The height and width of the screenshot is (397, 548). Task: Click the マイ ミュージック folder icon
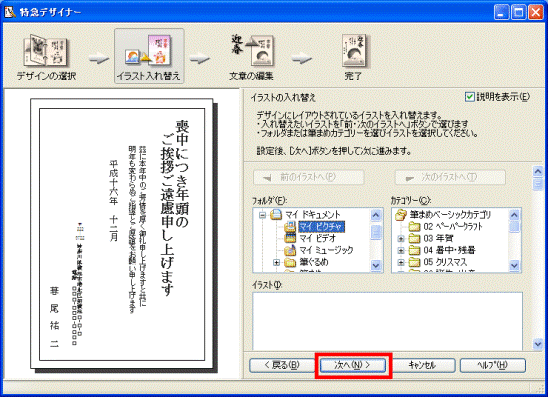pyautogui.click(x=290, y=250)
